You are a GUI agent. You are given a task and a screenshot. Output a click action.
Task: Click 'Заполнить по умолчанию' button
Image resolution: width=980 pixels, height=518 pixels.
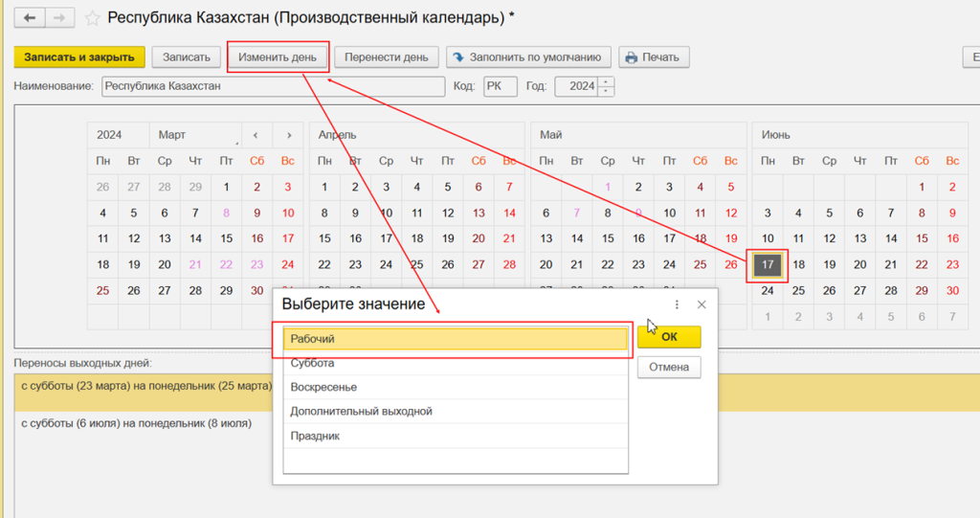click(x=528, y=57)
